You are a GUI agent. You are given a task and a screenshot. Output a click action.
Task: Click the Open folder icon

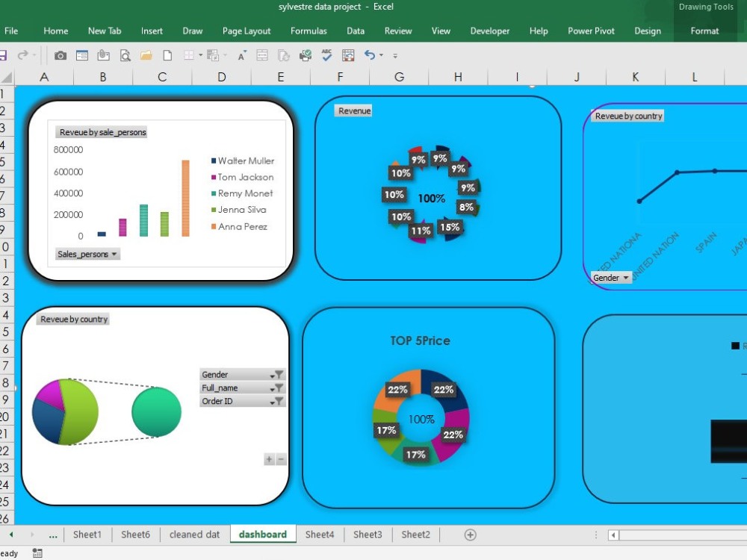(146, 56)
